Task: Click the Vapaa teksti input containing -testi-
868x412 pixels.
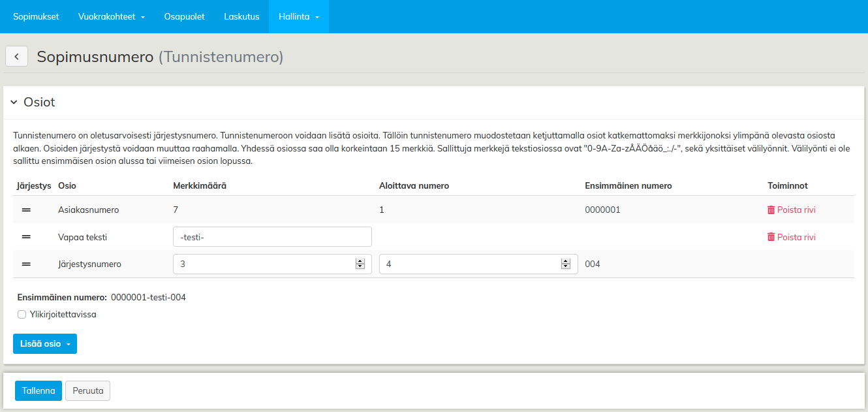Action: tap(272, 237)
